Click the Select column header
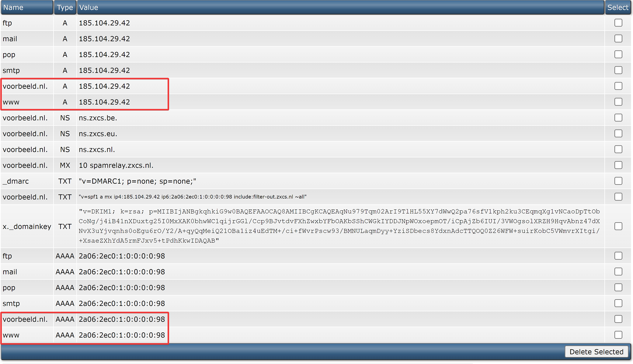 (x=617, y=7)
